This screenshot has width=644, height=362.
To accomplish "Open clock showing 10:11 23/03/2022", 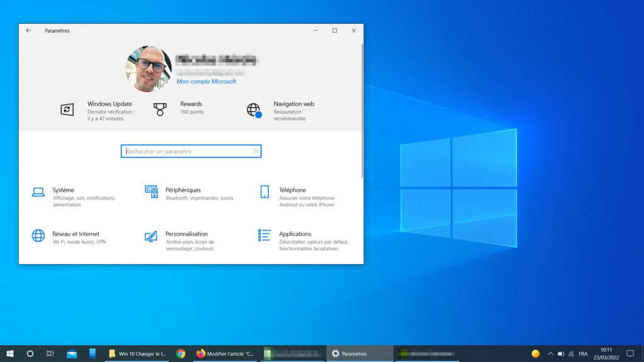I will [x=606, y=353].
